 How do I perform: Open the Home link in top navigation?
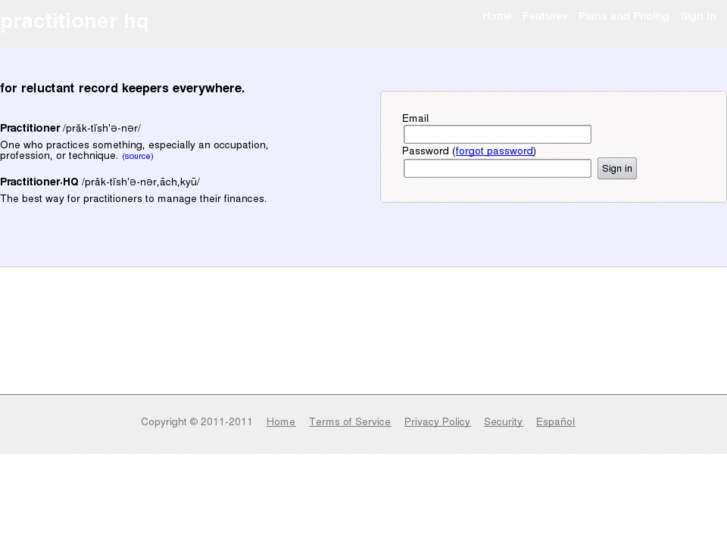point(497,16)
